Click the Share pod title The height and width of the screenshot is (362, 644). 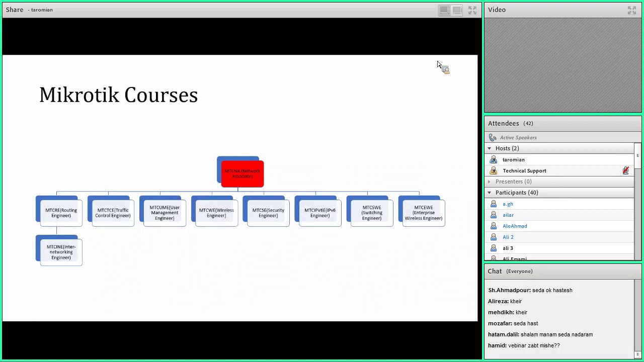15,10
